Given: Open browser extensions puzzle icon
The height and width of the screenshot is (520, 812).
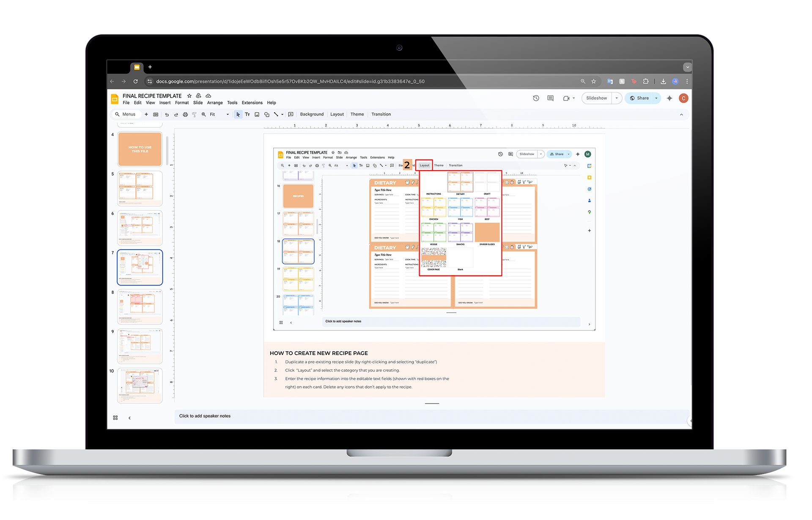Looking at the screenshot, I should coord(646,81).
